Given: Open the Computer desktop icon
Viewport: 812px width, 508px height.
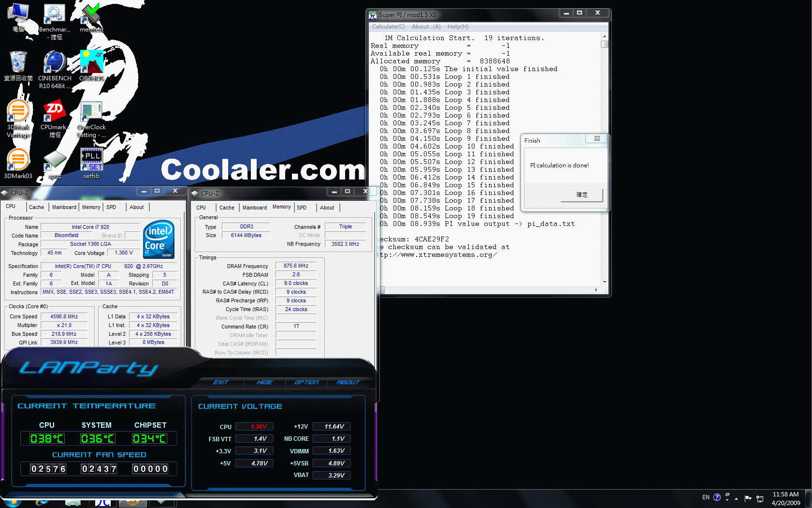Looking at the screenshot, I should [x=18, y=17].
